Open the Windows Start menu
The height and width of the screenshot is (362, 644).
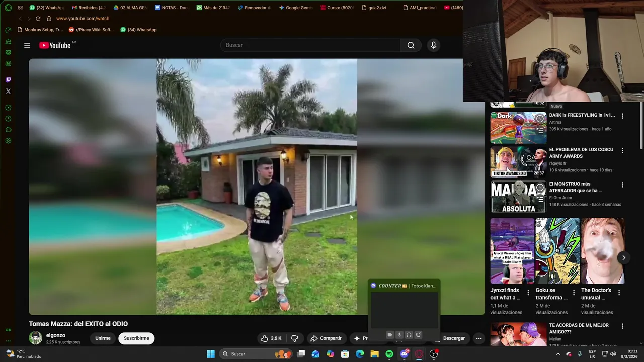(211, 354)
